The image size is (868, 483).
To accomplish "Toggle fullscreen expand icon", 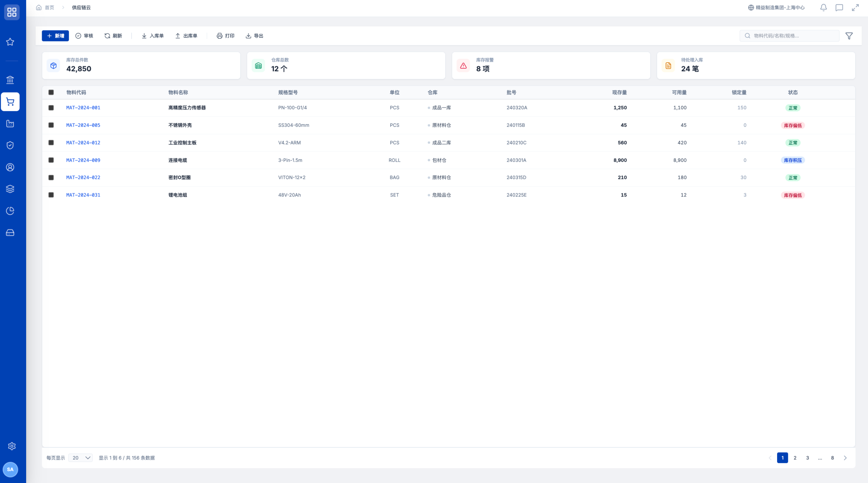I will pyautogui.click(x=855, y=7).
